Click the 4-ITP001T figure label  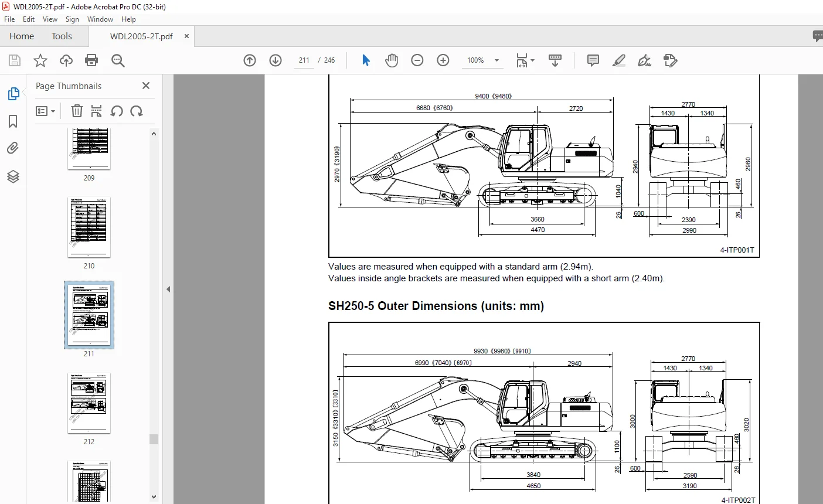pyautogui.click(x=737, y=250)
